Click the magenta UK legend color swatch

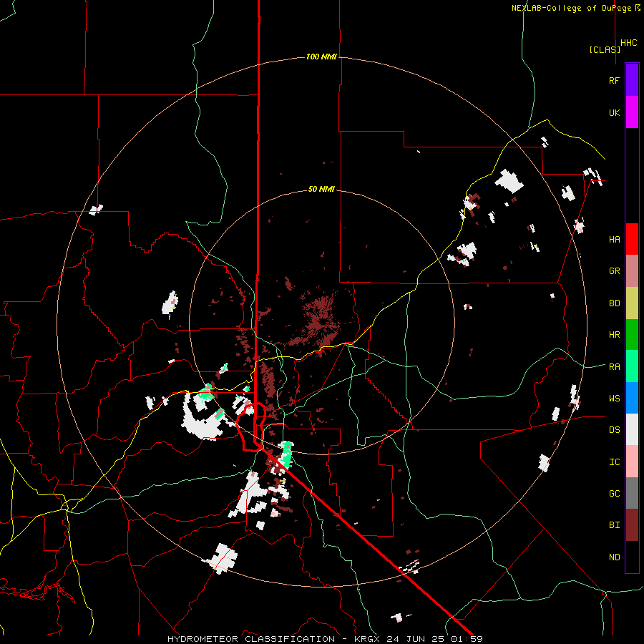[x=632, y=112]
